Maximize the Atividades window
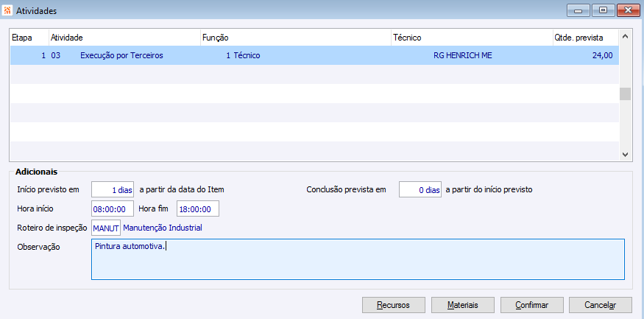This screenshot has height=319, width=644. [x=603, y=11]
